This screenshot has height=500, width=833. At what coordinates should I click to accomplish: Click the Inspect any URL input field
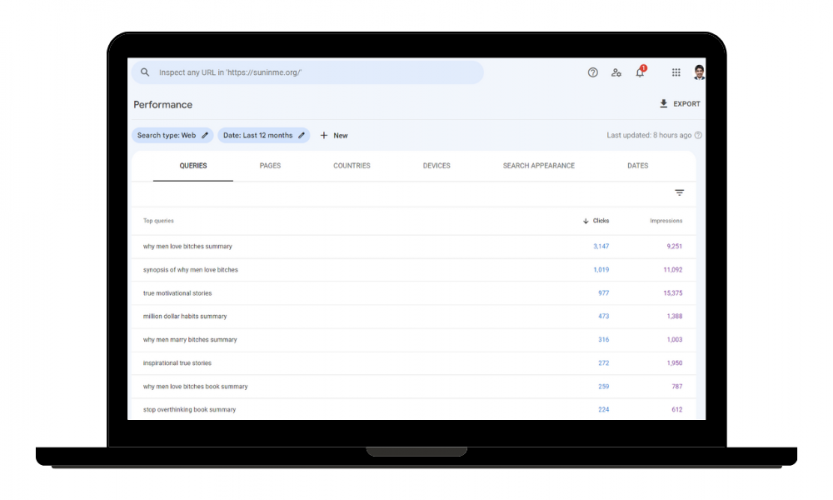click(x=308, y=72)
